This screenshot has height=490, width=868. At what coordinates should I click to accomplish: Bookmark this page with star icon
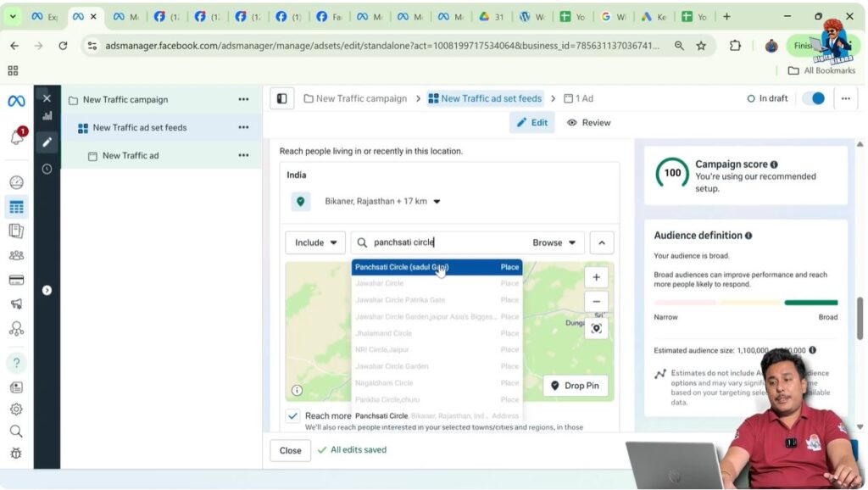point(701,46)
